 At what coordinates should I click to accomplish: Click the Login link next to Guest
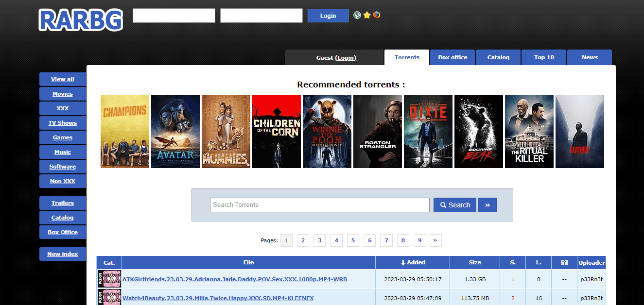click(x=346, y=58)
